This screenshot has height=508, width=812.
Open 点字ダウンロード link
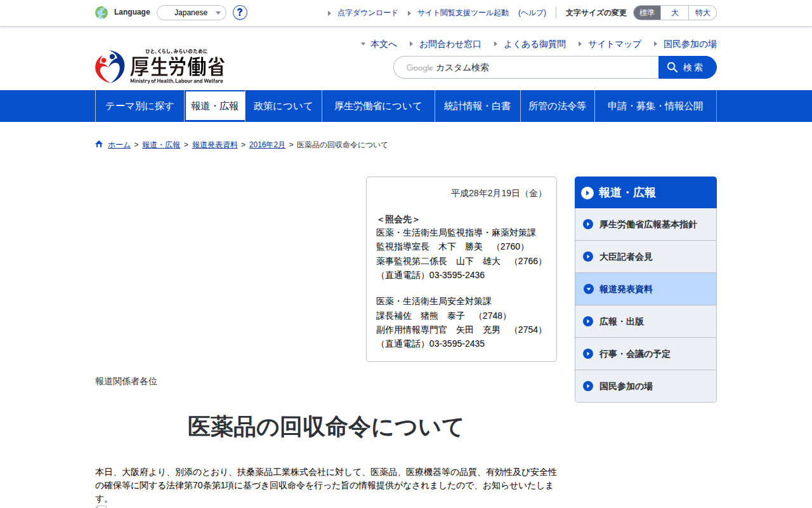pyautogui.click(x=368, y=13)
